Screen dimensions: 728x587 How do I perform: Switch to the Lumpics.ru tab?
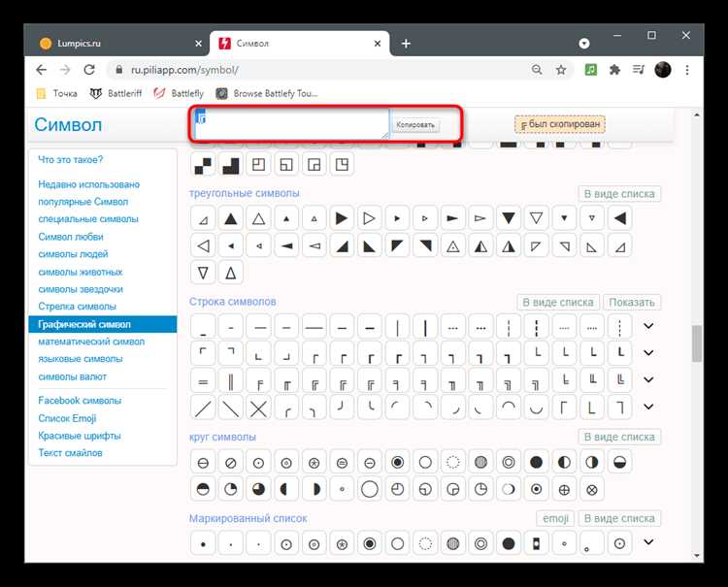tap(107, 44)
